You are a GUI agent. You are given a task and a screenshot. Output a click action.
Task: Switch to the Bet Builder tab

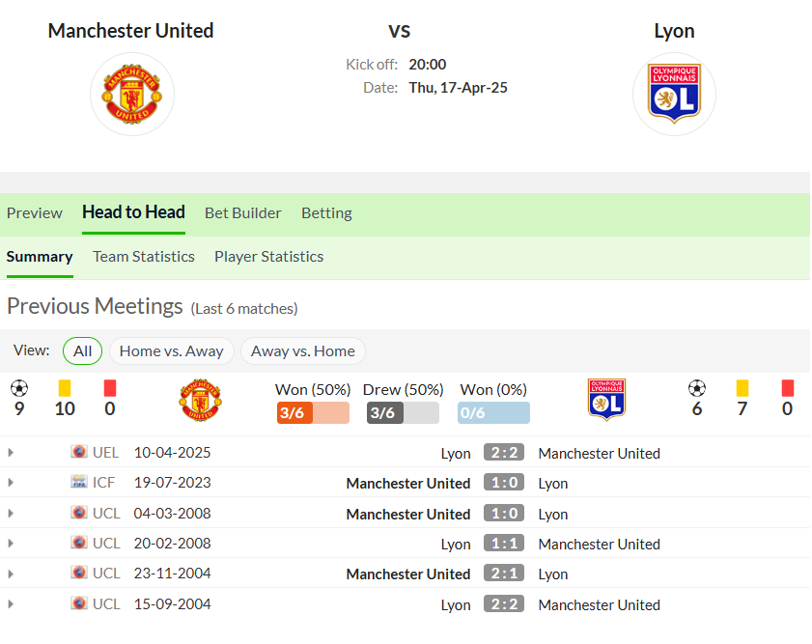[x=243, y=213]
